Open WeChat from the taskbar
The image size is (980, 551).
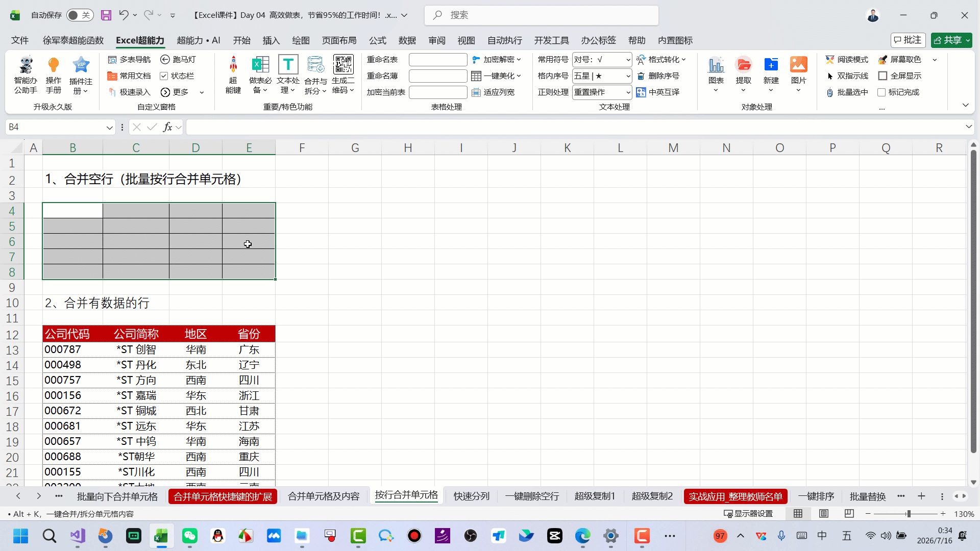tap(190, 536)
